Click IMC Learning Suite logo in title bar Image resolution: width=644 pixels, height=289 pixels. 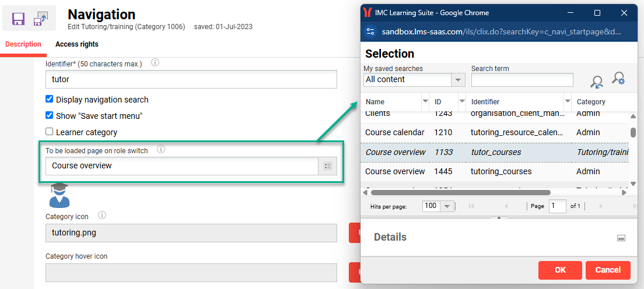coord(367,13)
